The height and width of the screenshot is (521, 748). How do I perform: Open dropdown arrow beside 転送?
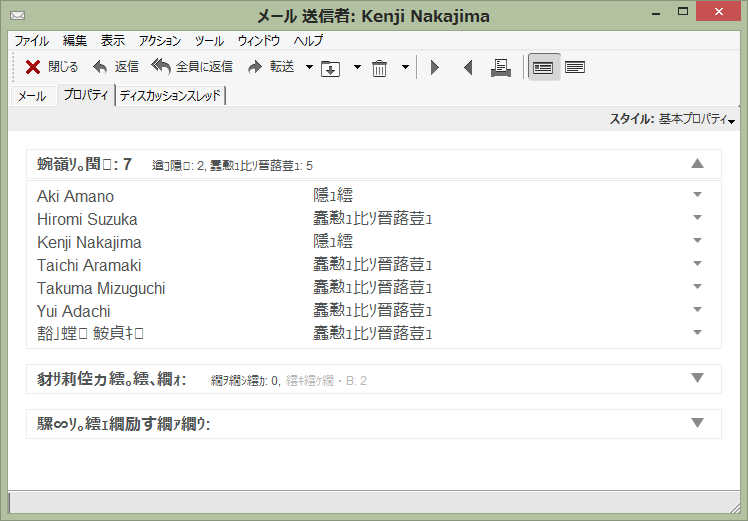point(309,67)
